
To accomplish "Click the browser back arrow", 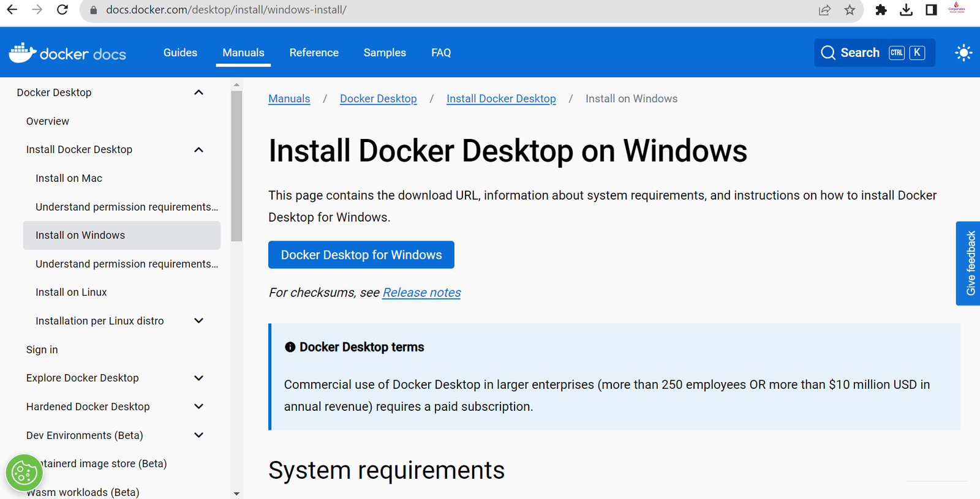I will (12, 10).
